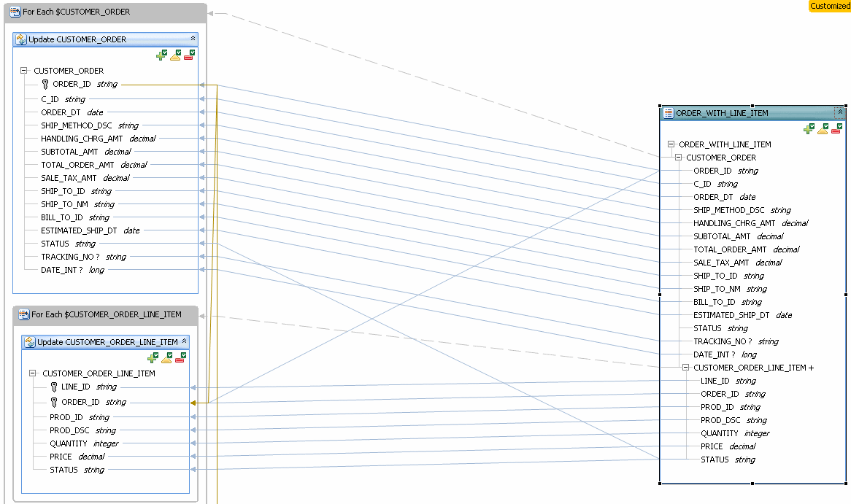
Task: Click key icon beside ORDER_ID in CUSTOMER_ORDER tree
Action: pyautogui.click(x=45, y=84)
